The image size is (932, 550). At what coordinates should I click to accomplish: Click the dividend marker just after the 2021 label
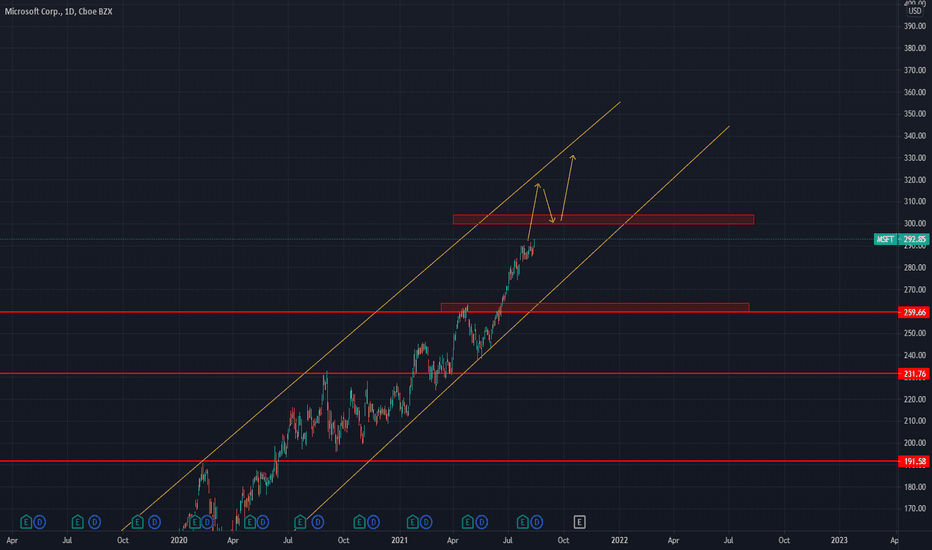tap(426, 522)
